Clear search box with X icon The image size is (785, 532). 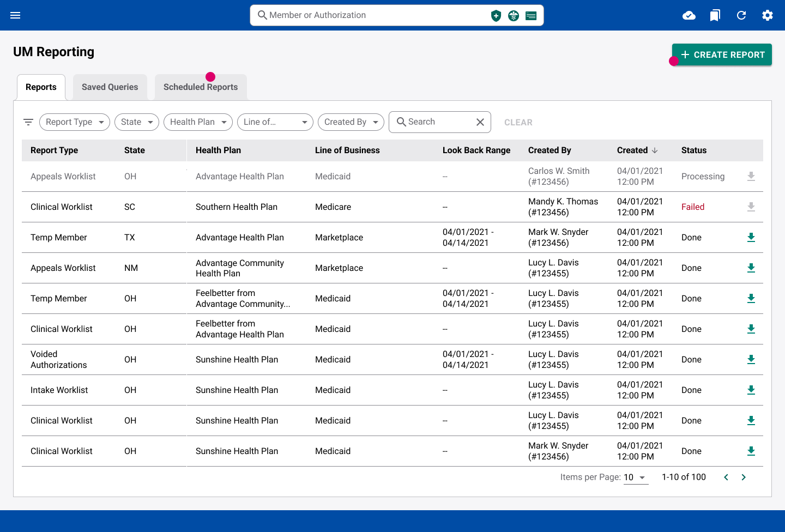tap(480, 122)
